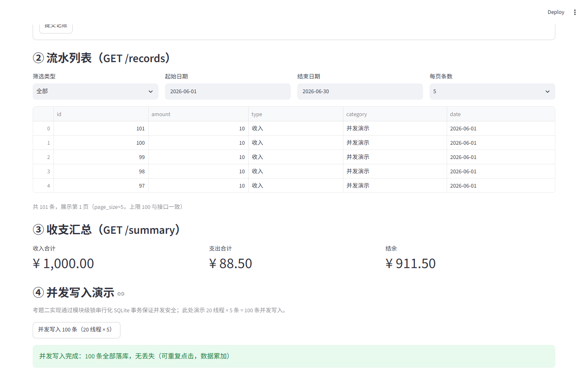The height and width of the screenshot is (376, 588).
Task: Click the 收支汇总 (GET /summary) heading
Action: coord(107,230)
